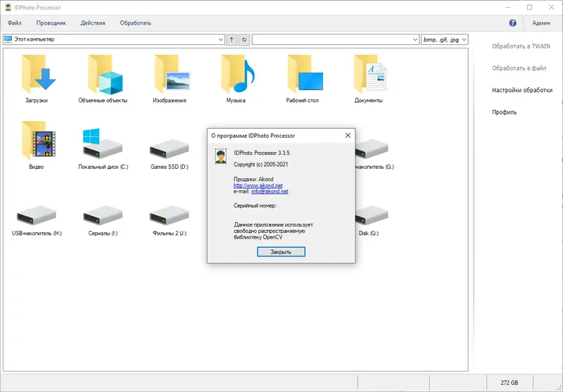Screen dimensions: 563x392
Task: Open the Файл menu
Action: pos(14,23)
